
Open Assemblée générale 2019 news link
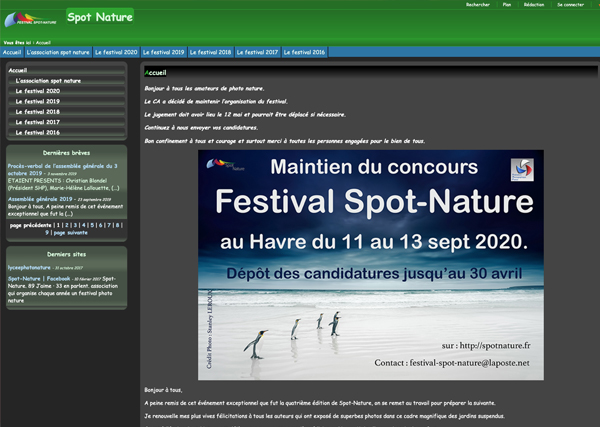tap(40, 199)
